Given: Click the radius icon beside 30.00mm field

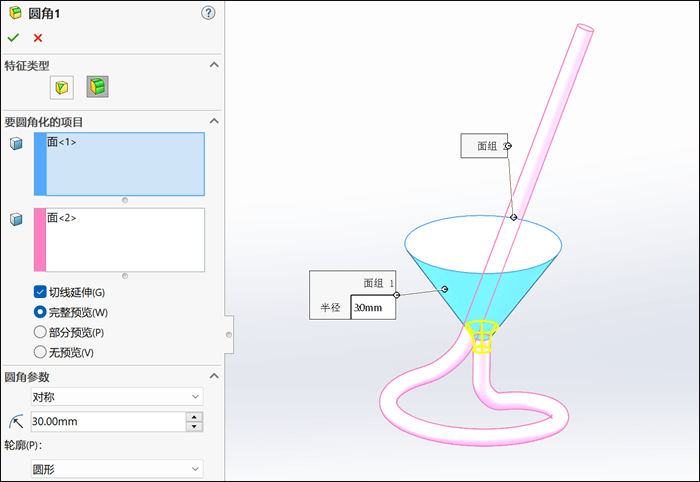Looking at the screenshot, I should (x=16, y=421).
